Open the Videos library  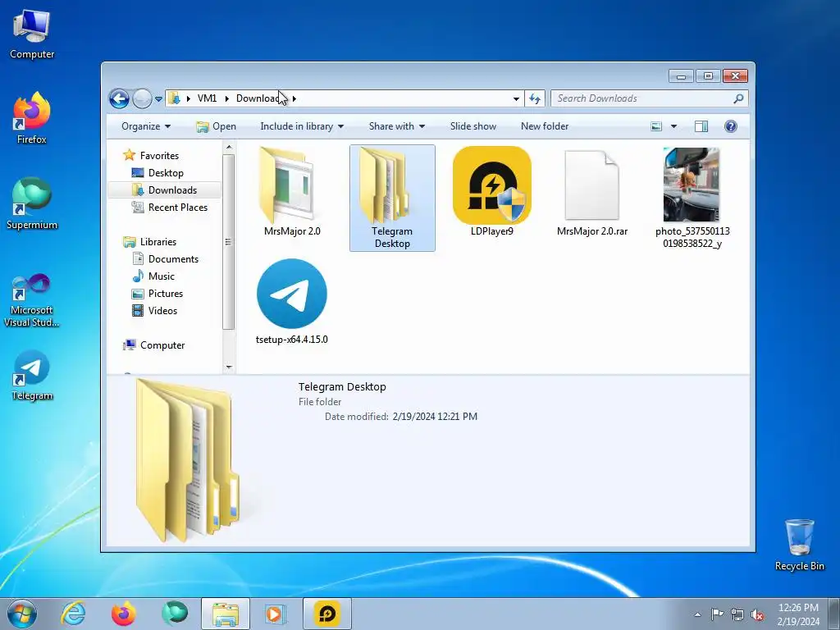[162, 311]
